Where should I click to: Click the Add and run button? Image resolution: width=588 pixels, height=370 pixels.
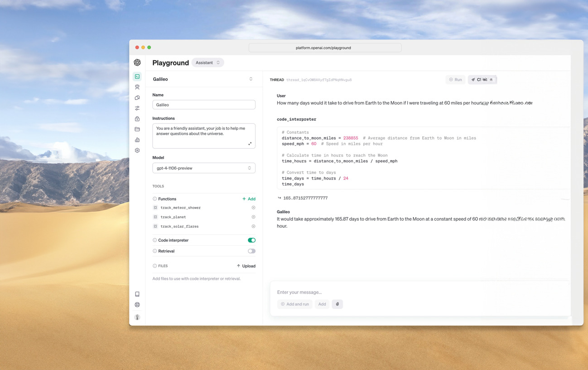coord(295,304)
